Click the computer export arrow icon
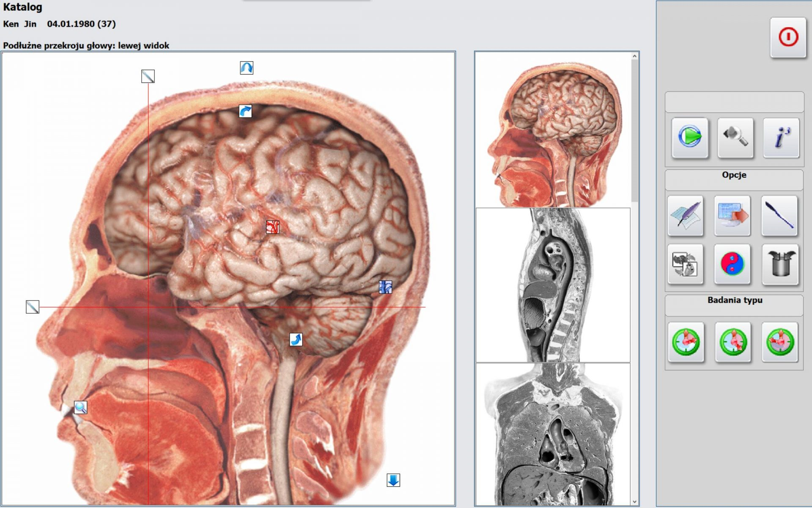The height and width of the screenshot is (508, 812). pyautogui.click(x=732, y=215)
